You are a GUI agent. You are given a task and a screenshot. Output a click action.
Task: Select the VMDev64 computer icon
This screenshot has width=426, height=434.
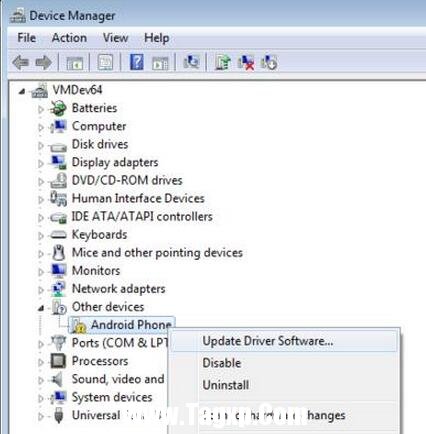pos(40,90)
